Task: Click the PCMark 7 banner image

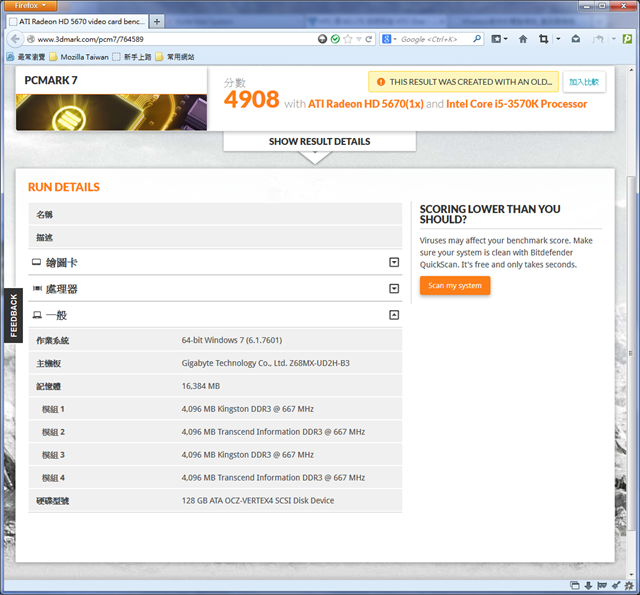Action: [x=111, y=112]
